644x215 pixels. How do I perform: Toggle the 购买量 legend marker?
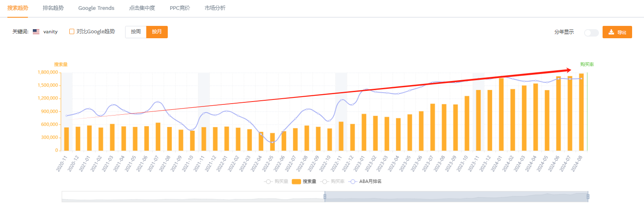[x=268, y=181]
